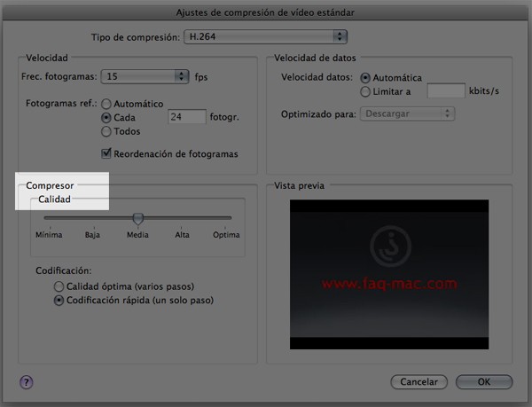Select the Cada keyframe option
Viewport: 532px width, 407px height.
click(106, 118)
